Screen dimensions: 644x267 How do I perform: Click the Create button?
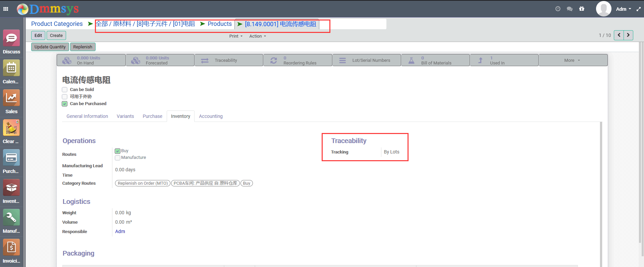coord(56,35)
